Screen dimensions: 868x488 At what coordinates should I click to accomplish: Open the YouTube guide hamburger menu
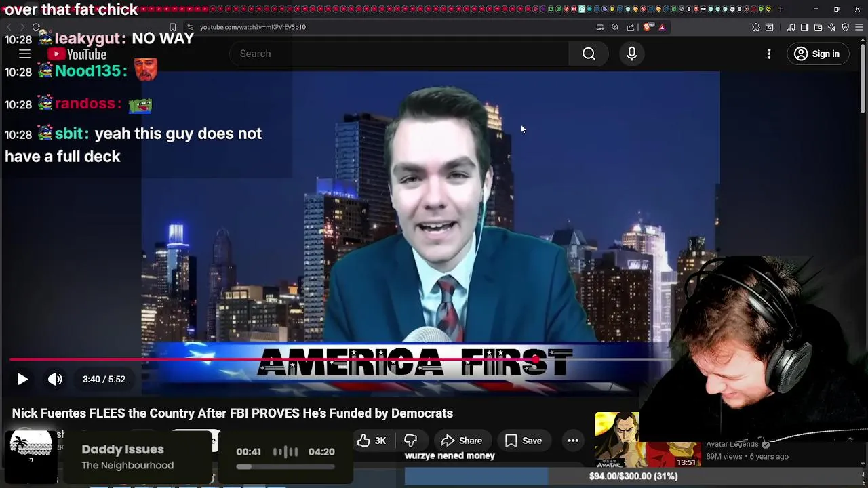tap(24, 54)
